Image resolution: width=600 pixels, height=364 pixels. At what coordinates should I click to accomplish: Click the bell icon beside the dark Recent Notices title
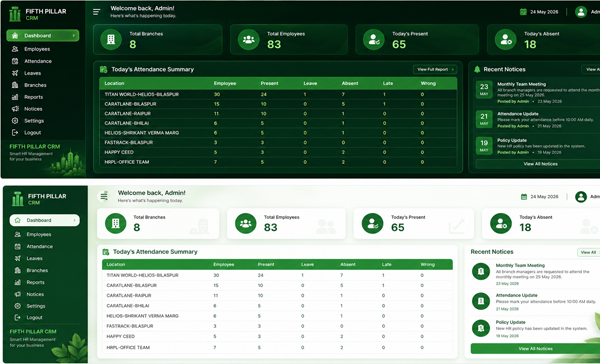[477, 69]
